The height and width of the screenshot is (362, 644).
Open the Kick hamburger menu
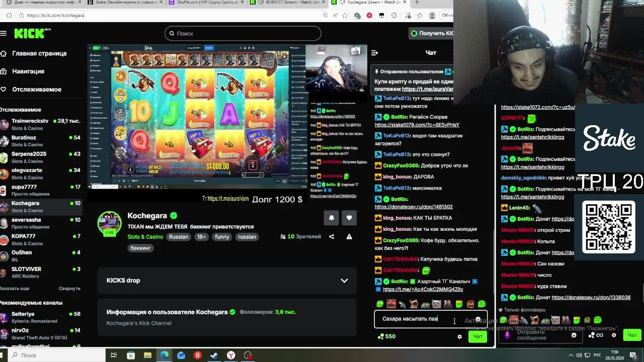[4, 33]
